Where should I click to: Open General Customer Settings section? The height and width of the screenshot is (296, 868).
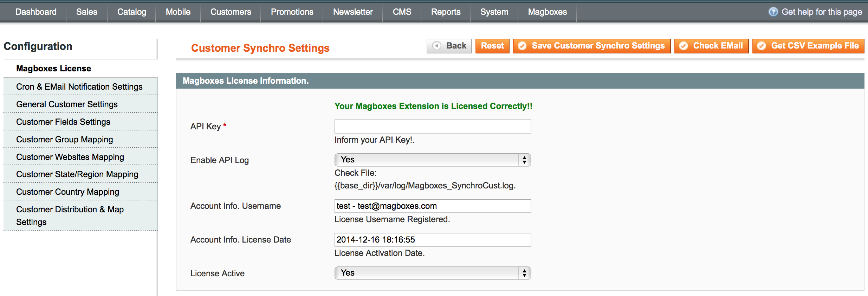coord(80,104)
